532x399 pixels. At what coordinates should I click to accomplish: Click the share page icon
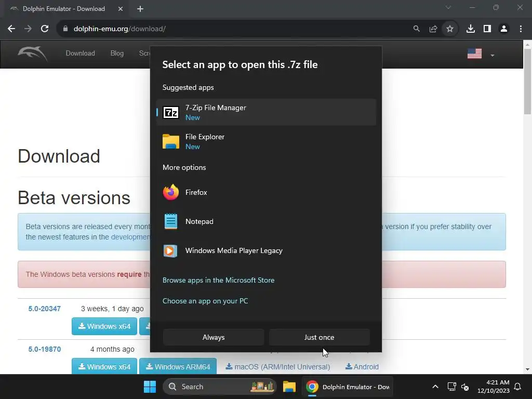point(433,29)
